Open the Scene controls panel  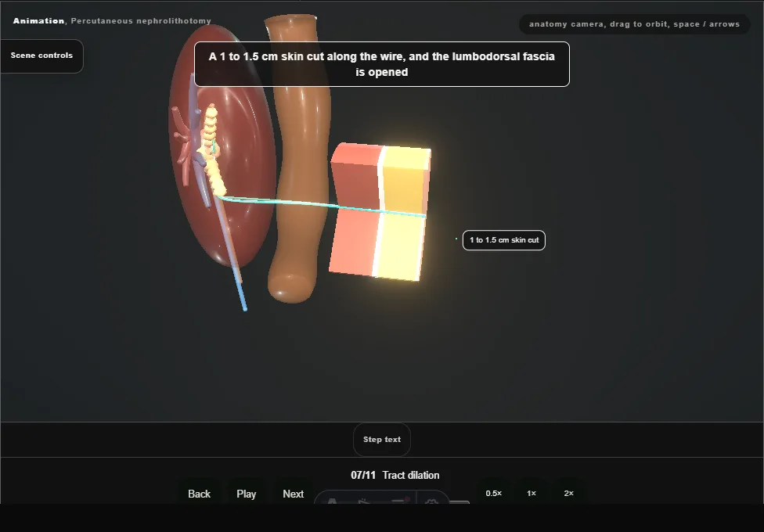pos(41,56)
